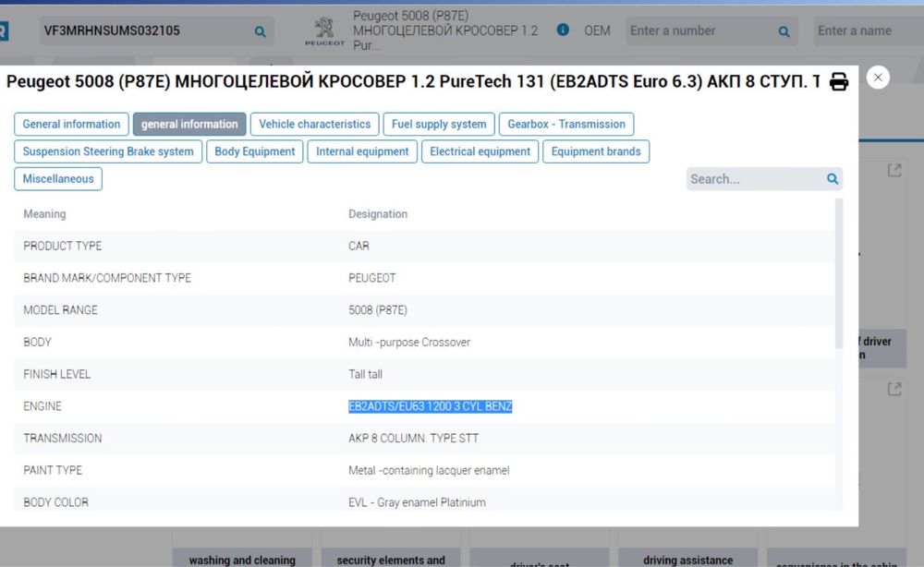Click the 'PEUGEOT' designation value

click(x=371, y=278)
